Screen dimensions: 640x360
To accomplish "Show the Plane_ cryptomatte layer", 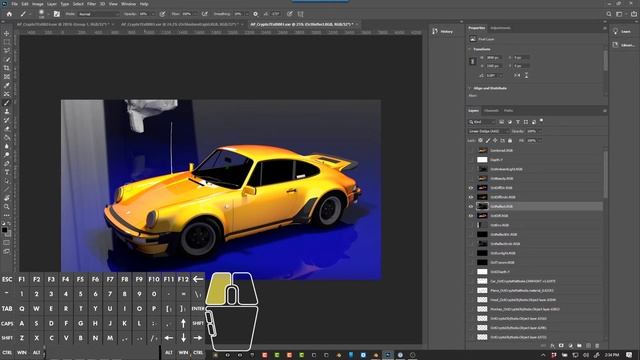I will click(x=471, y=291).
